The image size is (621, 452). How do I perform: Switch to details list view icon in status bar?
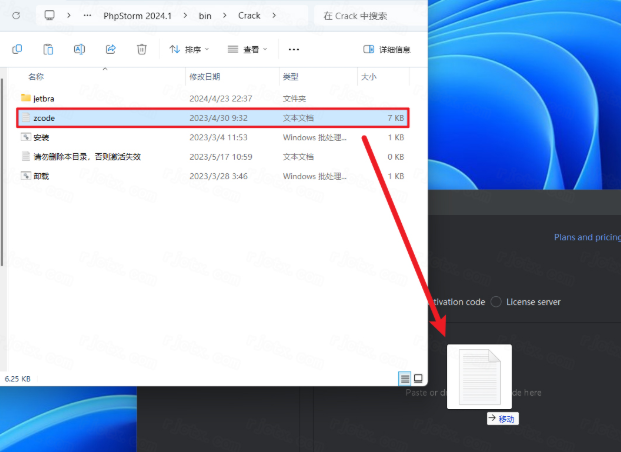coord(404,379)
